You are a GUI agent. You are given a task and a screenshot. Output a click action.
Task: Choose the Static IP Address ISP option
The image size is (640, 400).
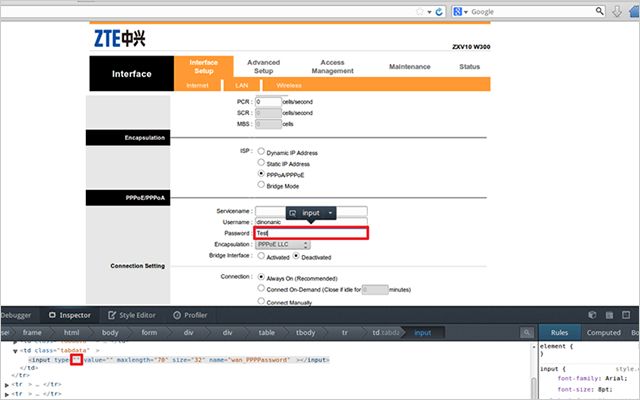pyautogui.click(x=261, y=162)
